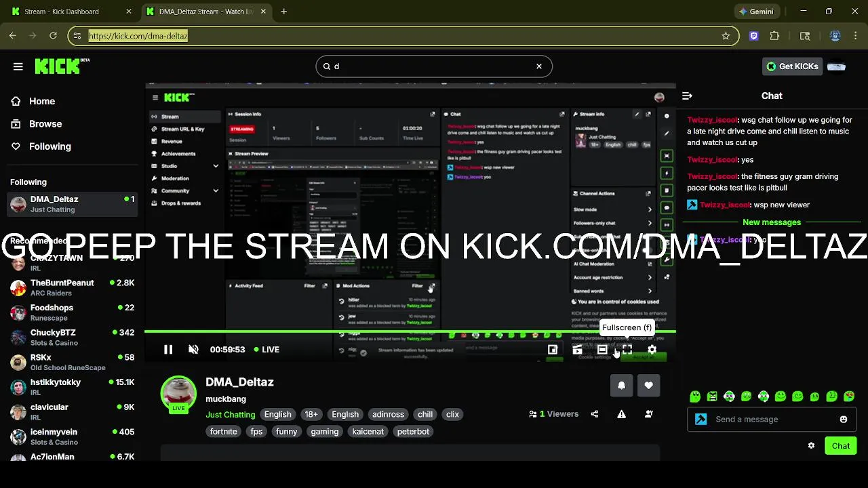Select DMA_Deltaz in the Following list

tap(73, 204)
